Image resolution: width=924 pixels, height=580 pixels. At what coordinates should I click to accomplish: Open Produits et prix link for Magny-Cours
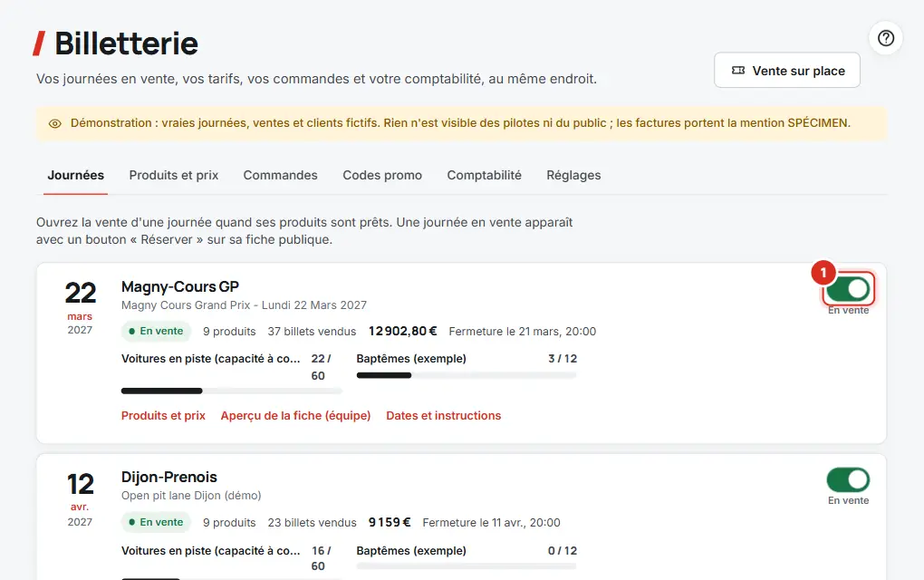point(163,416)
